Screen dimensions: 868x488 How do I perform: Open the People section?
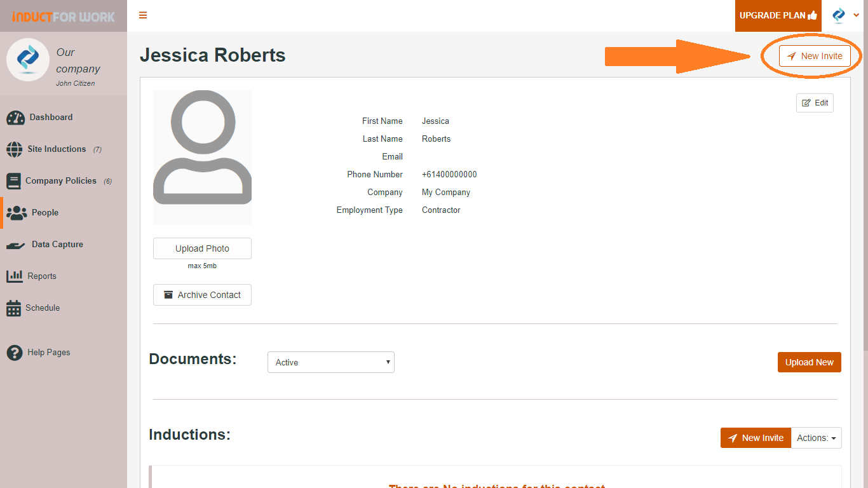coord(45,213)
